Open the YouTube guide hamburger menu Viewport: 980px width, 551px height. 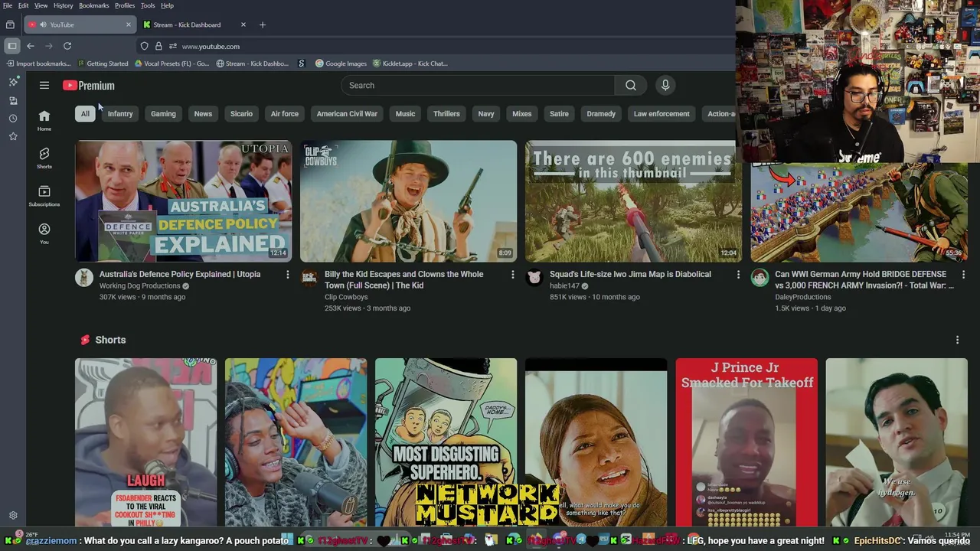[x=44, y=86]
